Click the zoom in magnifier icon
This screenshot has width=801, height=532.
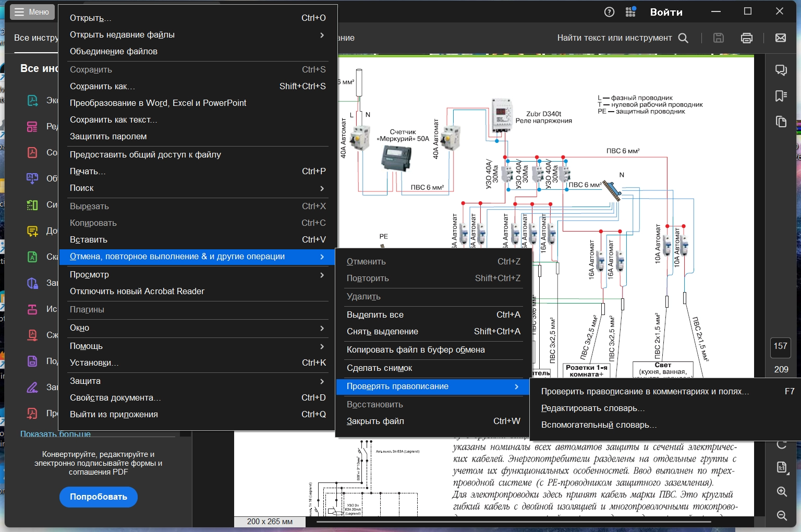point(781,491)
